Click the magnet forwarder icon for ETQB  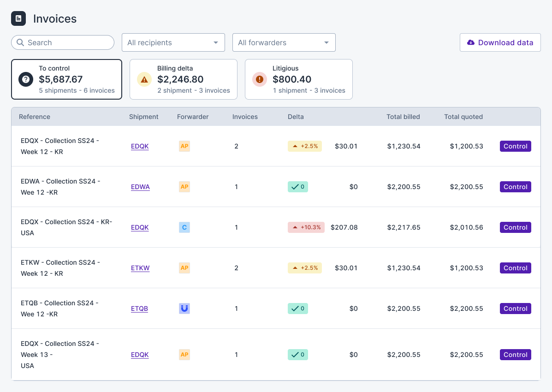tap(184, 309)
